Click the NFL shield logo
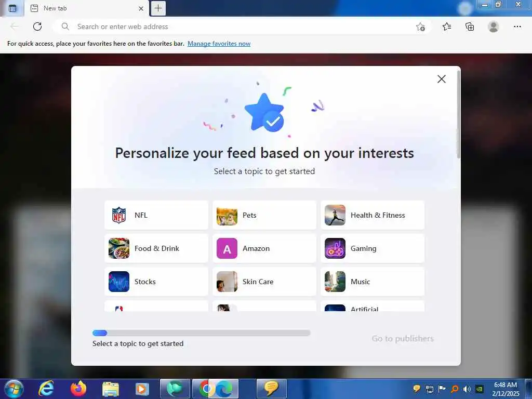Viewport: 532px width, 399px height. click(x=119, y=215)
